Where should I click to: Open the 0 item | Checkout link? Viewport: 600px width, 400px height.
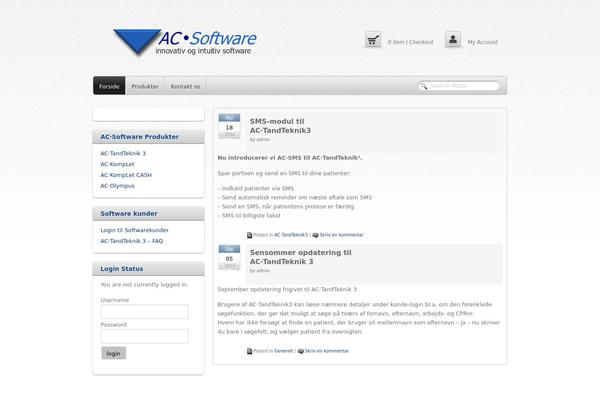(411, 42)
